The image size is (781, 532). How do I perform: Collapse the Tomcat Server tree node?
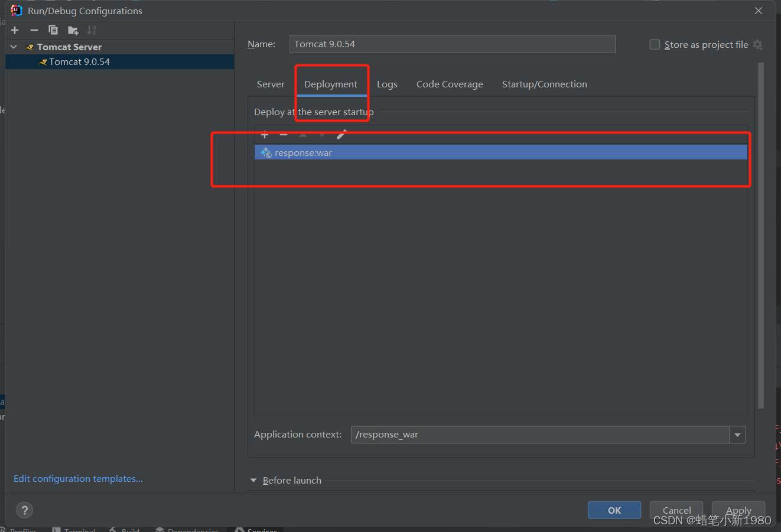click(14, 47)
